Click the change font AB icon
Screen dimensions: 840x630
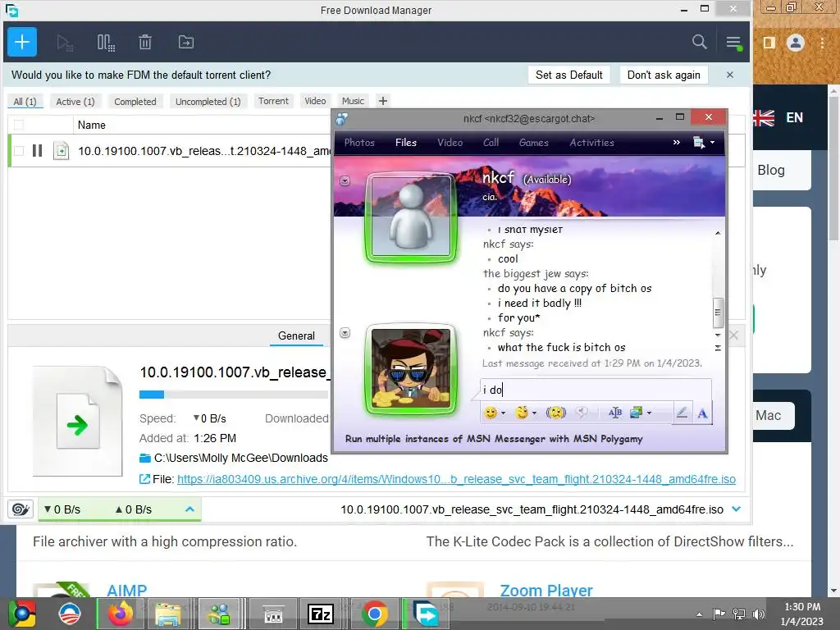615,413
